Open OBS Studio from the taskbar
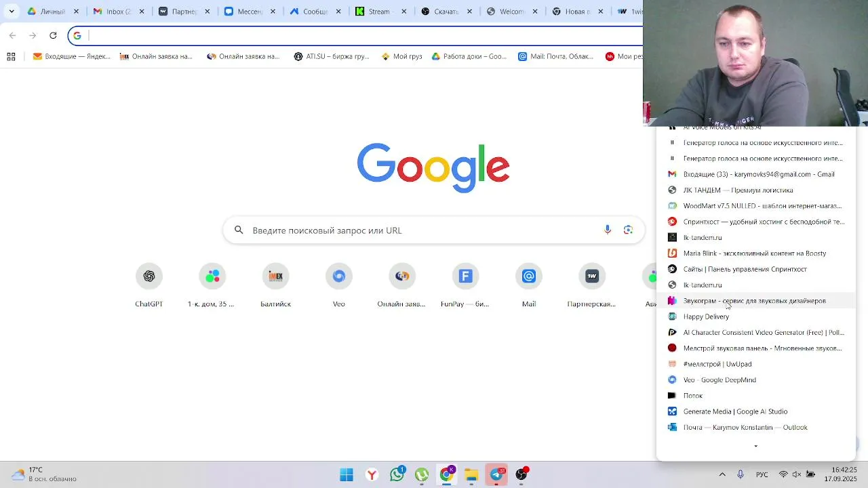Viewport: 868px width, 488px height. pos(521,474)
